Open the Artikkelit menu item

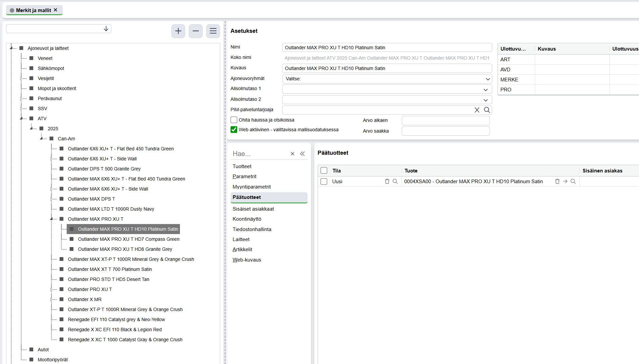pyautogui.click(x=242, y=249)
